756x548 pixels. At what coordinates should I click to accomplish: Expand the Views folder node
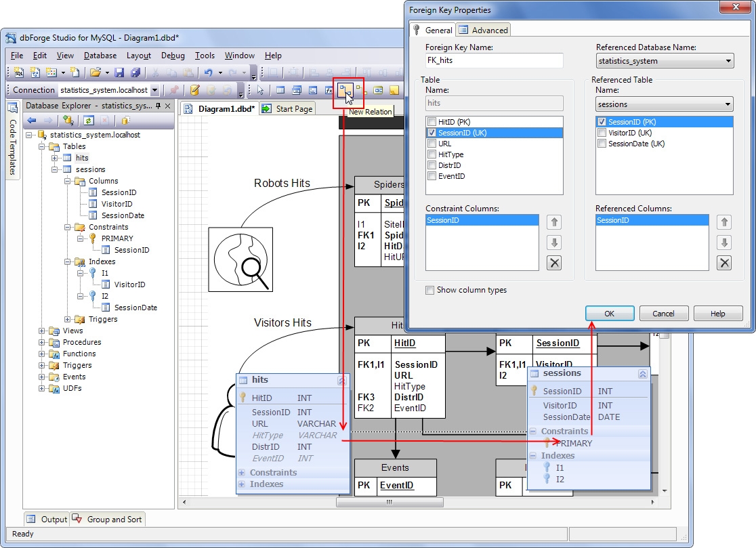pos(42,331)
